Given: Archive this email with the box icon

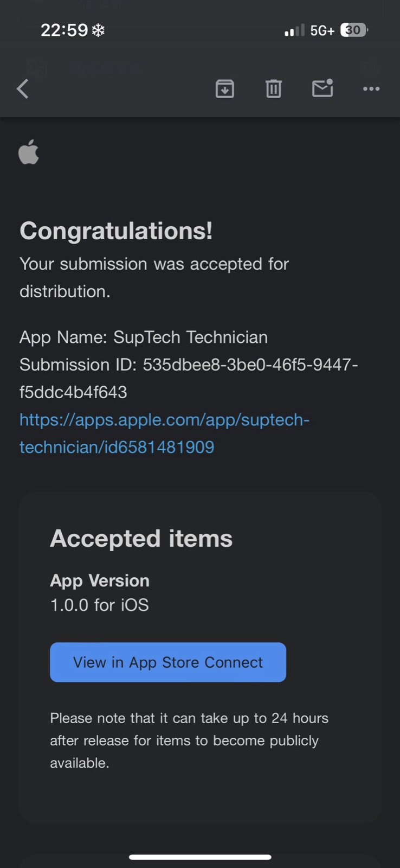Looking at the screenshot, I should tap(224, 88).
